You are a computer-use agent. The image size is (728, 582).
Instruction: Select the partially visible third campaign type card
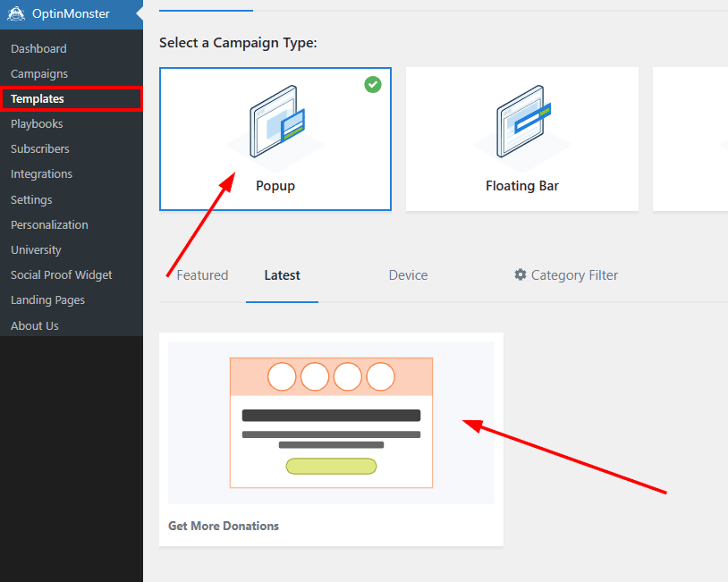point(690,139)
